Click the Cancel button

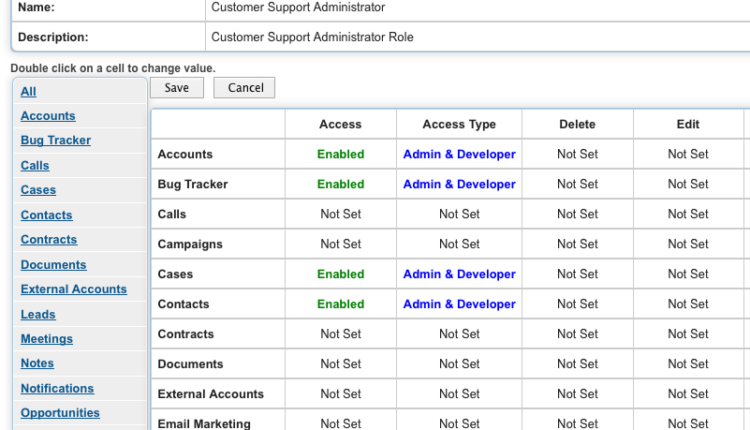(245, 88)
